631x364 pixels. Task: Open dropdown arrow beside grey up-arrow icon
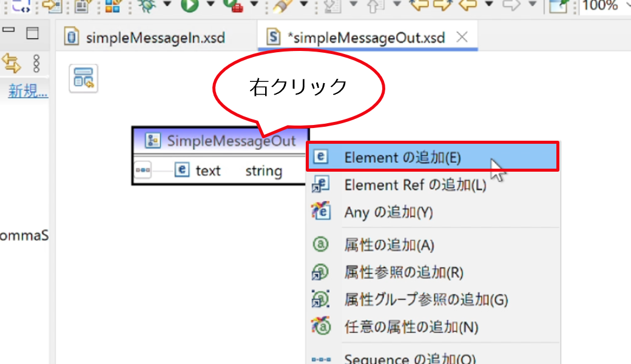click(397, 4)
